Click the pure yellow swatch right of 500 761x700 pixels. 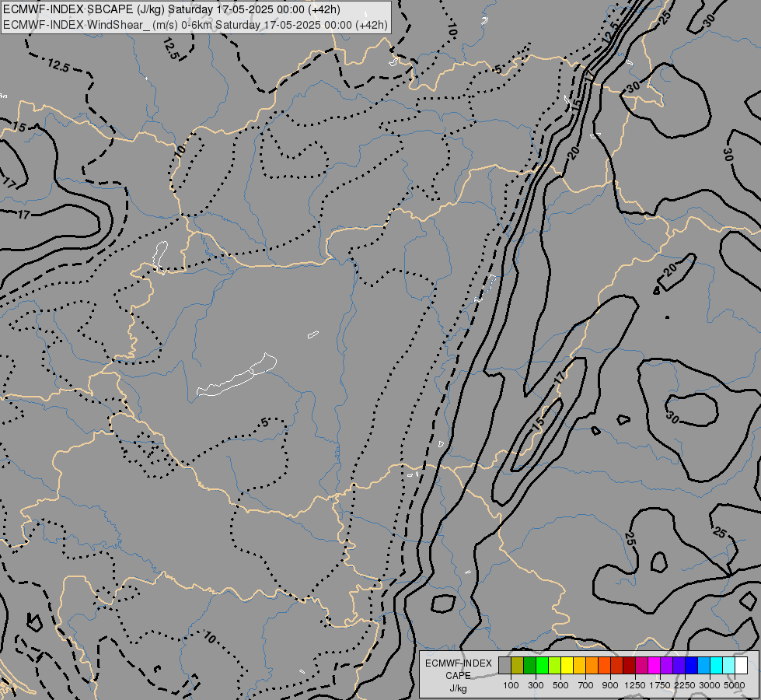tap(567, 666)
